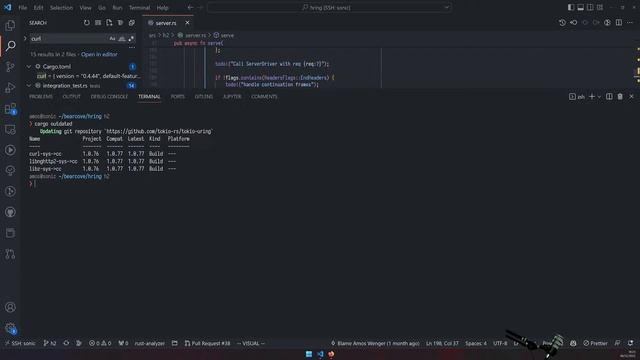Click the Prettier status bar item
The height and width of the screenshot is (360, 640).
click(595, 343)
